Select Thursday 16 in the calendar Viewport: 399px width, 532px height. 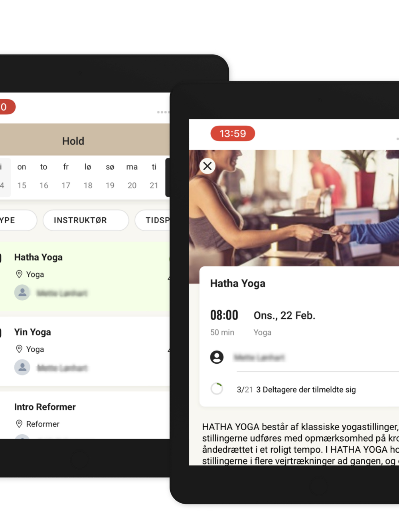[x=44, y=176]
